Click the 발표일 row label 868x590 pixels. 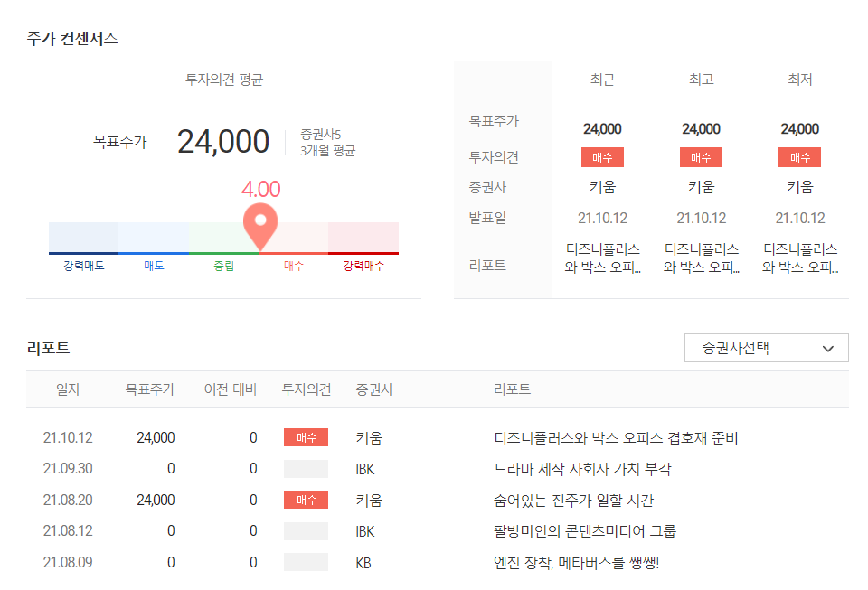487,218
